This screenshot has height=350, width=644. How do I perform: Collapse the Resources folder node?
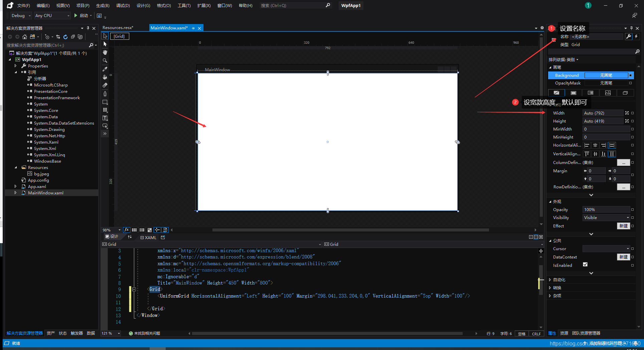16,167
